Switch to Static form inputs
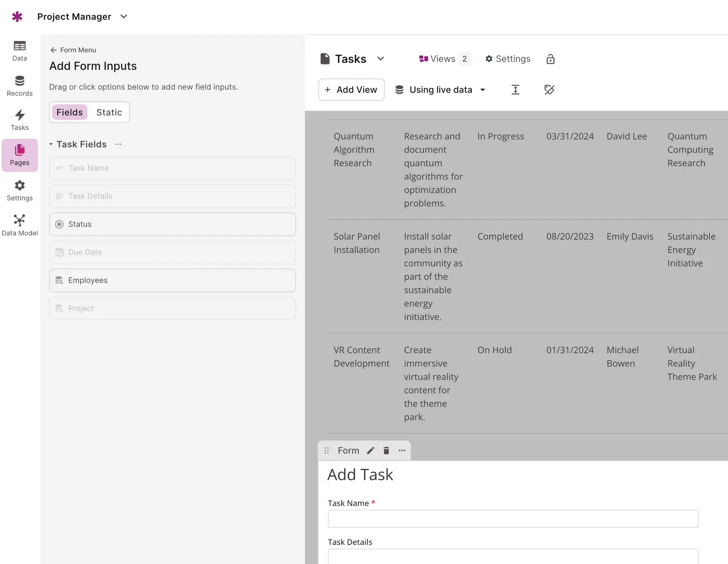 [x=109, y=112]
